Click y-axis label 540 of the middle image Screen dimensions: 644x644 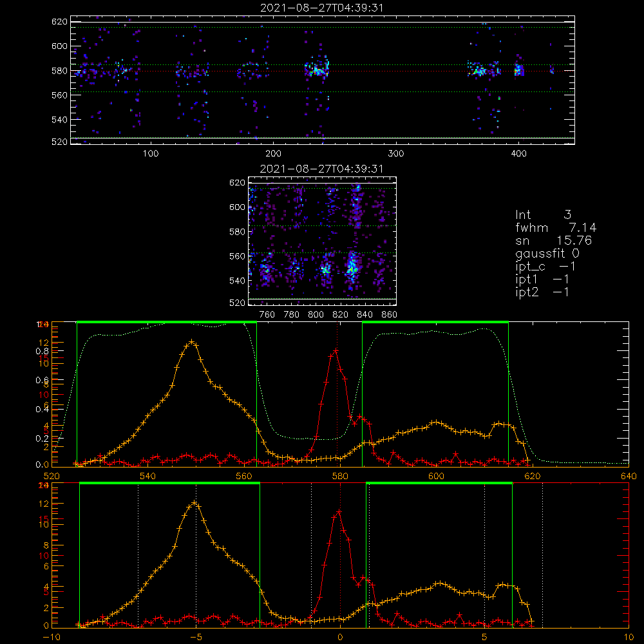(237, 281)
